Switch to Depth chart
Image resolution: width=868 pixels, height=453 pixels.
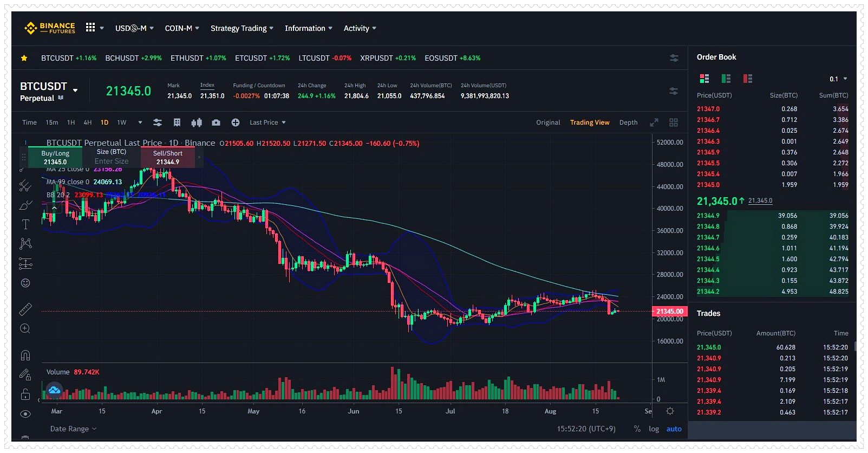[628, 122]
